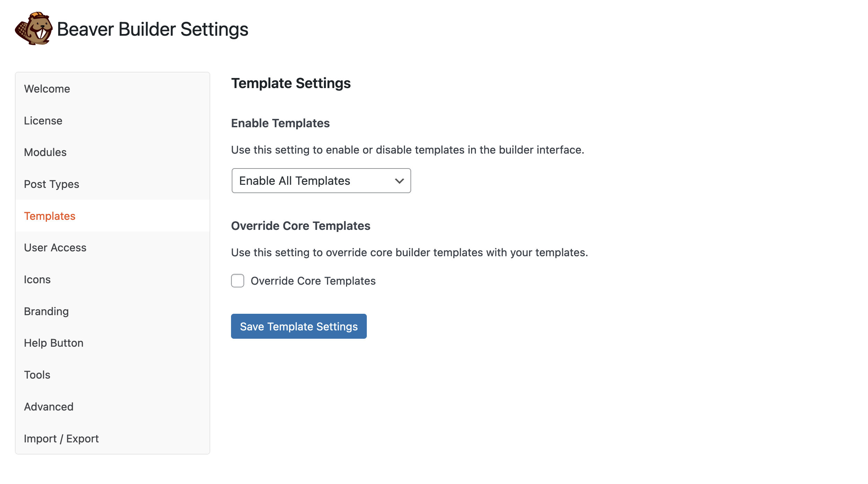Open the Modules settings
The image size is (868, 484).
[45, 152]
